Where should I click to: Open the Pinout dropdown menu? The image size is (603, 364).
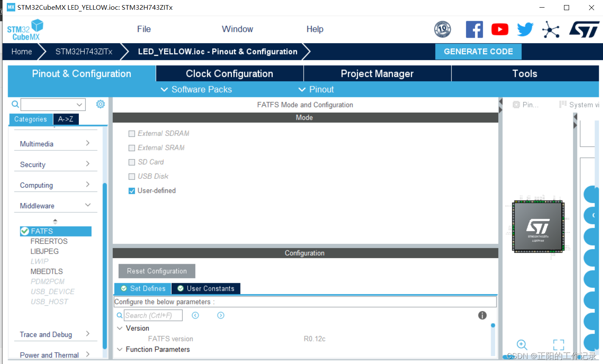316,89
